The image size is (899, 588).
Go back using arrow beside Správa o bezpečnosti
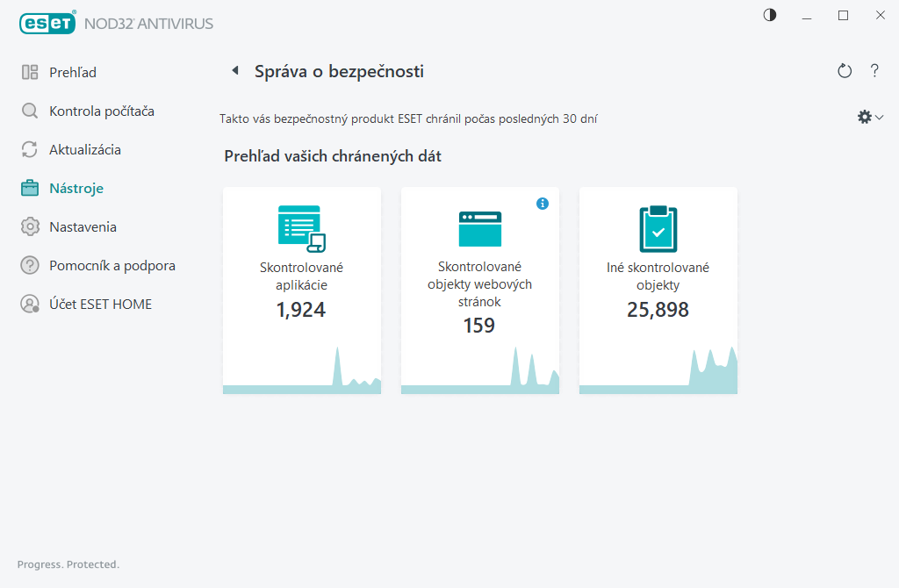(234, 71)
